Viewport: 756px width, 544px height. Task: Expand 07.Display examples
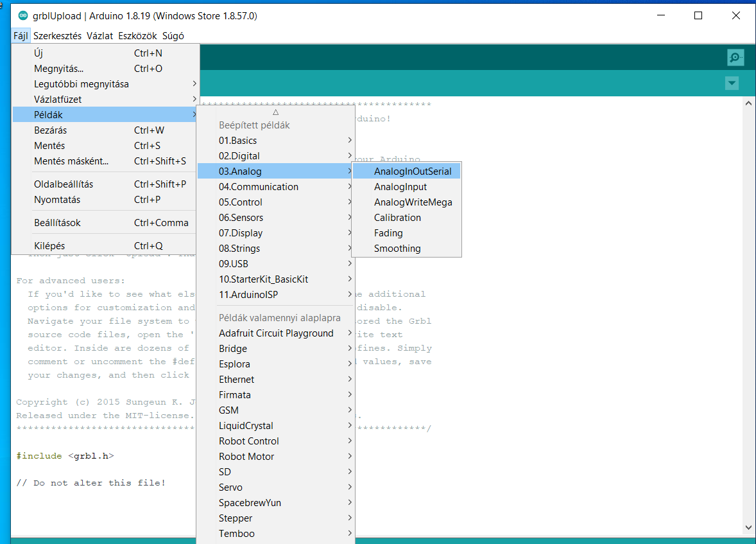(x=275, y=233)
